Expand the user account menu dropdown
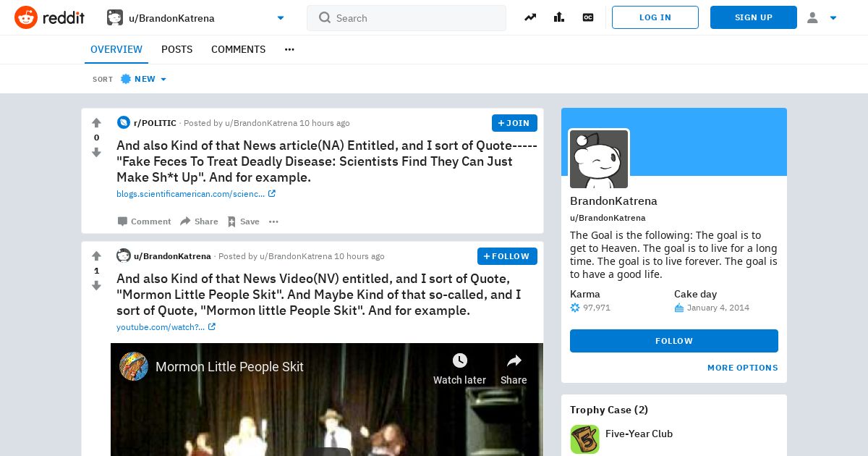868x456 pixels. pos(822,17)
